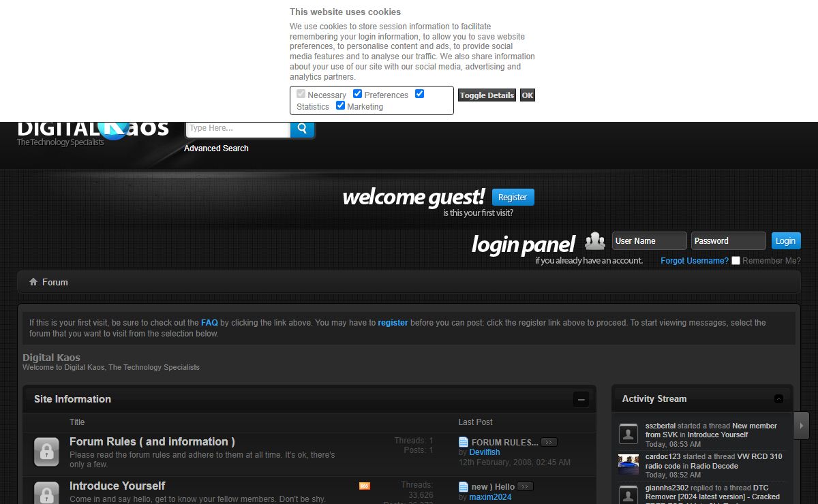
Task: Check the Remember Me checkbox
Action: [736, 260]
